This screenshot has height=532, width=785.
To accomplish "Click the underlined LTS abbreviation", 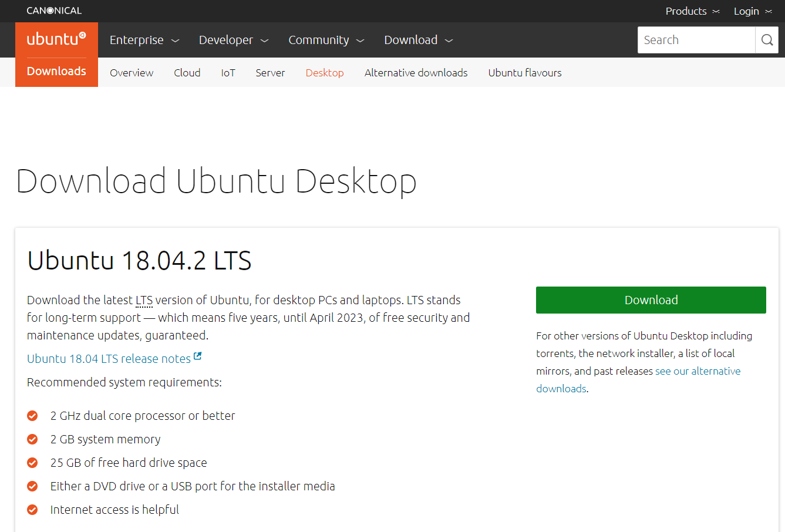I will coord(144,300).
